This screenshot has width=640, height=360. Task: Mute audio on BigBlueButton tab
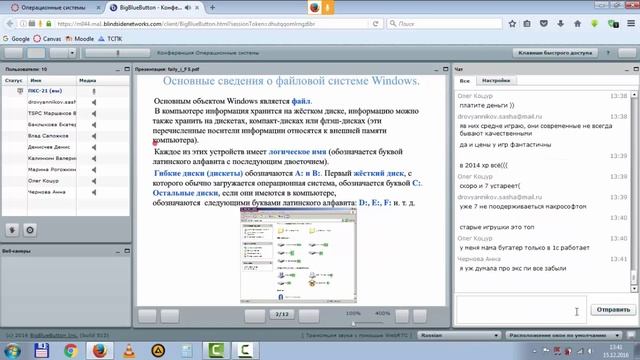coord(187,7)
